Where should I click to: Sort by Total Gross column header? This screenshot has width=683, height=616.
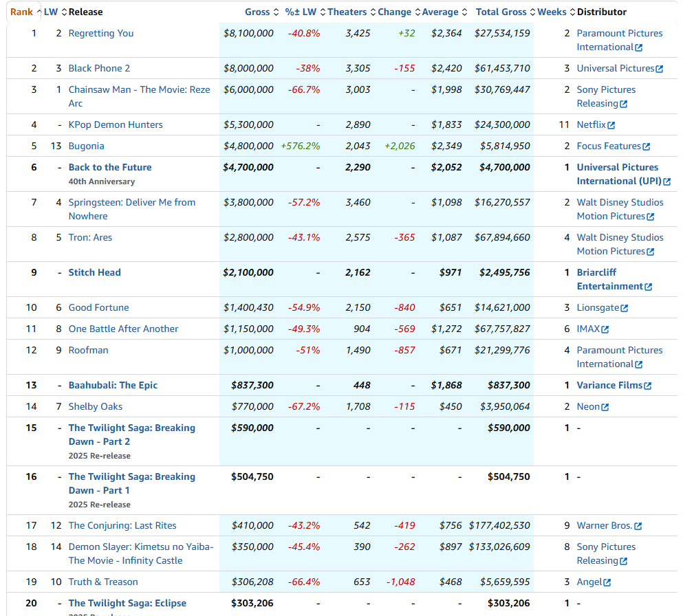501,12
